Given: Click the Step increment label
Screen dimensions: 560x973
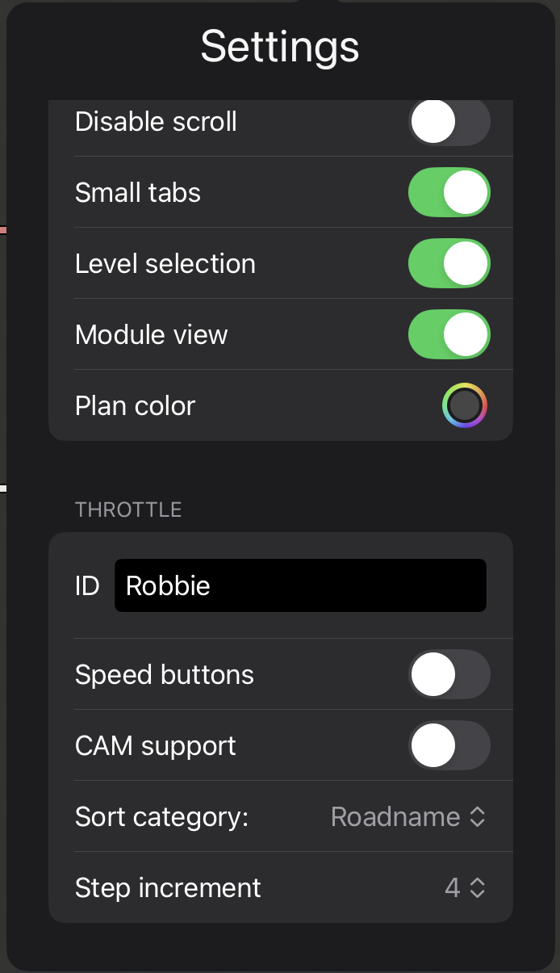Looking at the screenshot, I should 168,888.
